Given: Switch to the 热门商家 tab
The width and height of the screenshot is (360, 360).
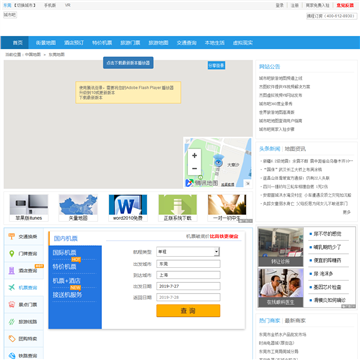Looking at the screenshot, I should coord(270,321).
